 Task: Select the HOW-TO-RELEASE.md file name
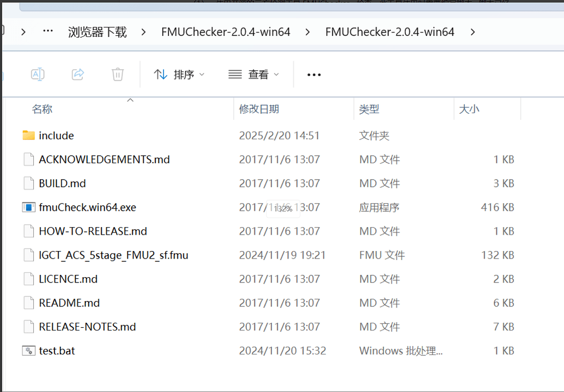tap(93, 231)
